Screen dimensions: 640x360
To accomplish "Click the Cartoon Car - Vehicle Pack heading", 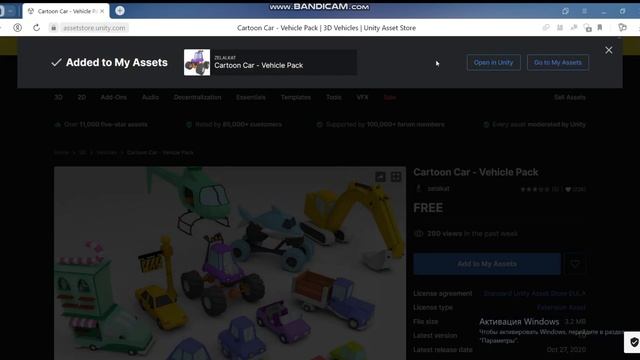I will (476, 172).
